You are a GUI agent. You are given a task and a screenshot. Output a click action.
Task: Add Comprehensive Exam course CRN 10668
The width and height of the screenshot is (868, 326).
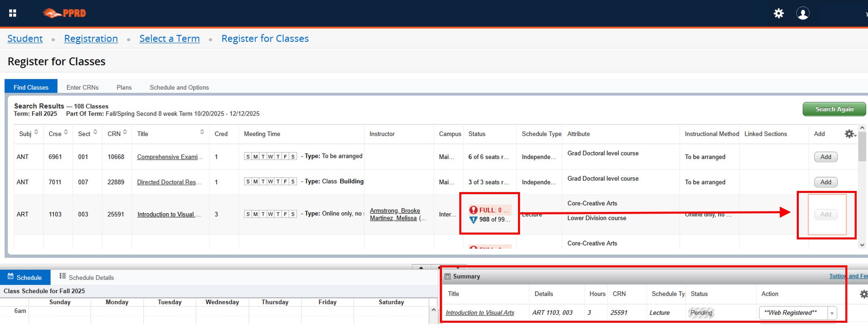826,157
